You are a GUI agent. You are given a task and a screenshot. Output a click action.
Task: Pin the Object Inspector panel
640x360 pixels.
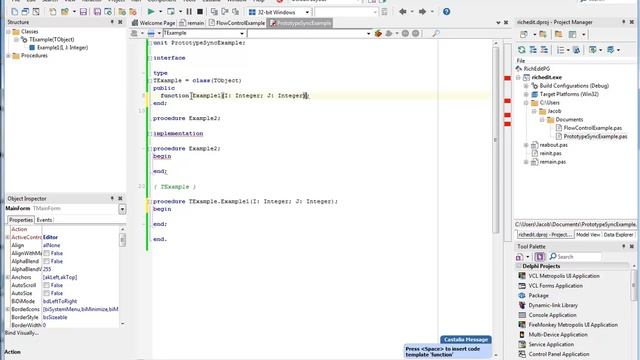[112, 198]
